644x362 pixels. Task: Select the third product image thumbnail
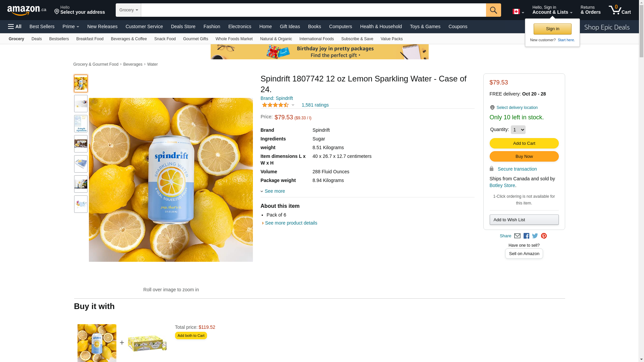click(x=81, y=124)
